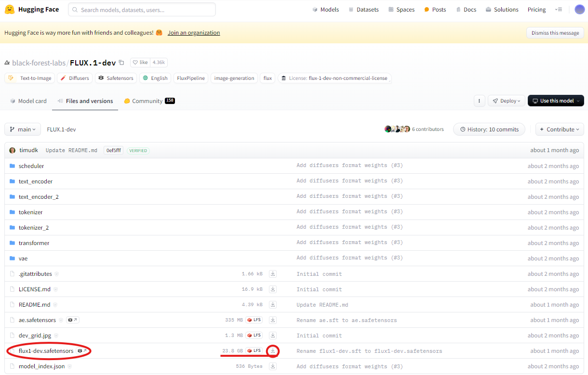Screen dimensions: 588x375
Task: Go to Models in the top navigation
Action: [325, 10]
